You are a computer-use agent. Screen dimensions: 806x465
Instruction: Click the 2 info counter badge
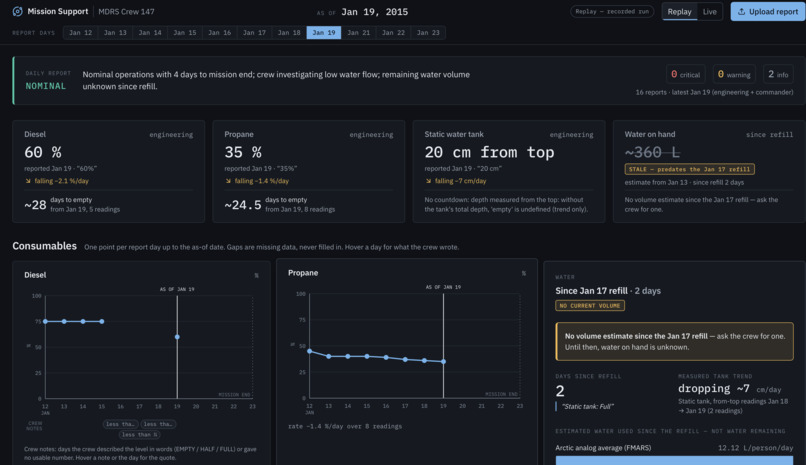pos(778,75)
